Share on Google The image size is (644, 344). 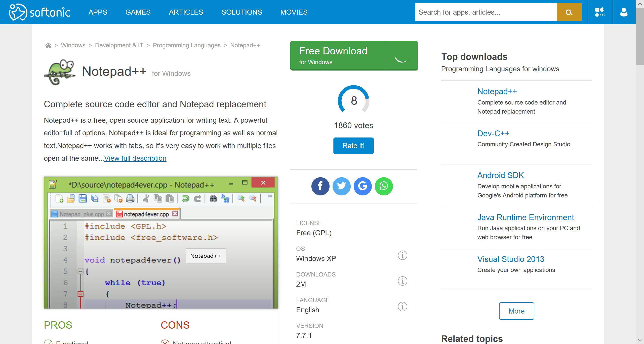363,186
